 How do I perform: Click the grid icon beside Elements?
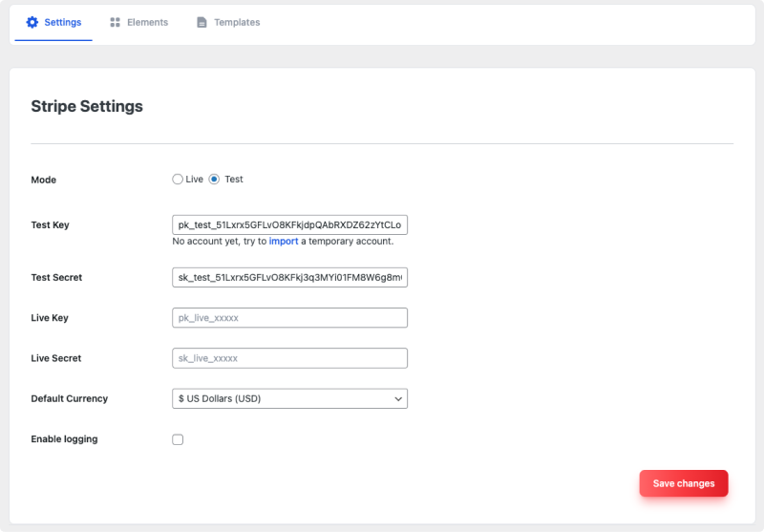point(115,22)
